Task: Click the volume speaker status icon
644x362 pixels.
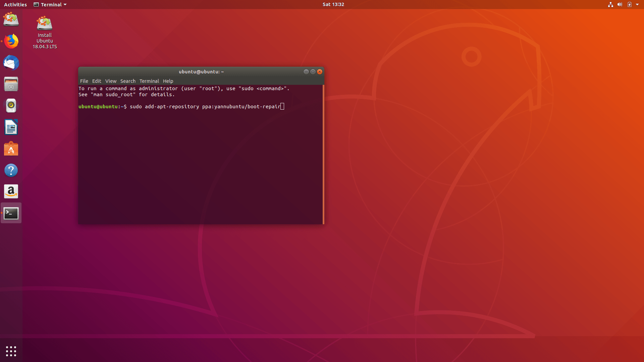Action: (620, 5)
